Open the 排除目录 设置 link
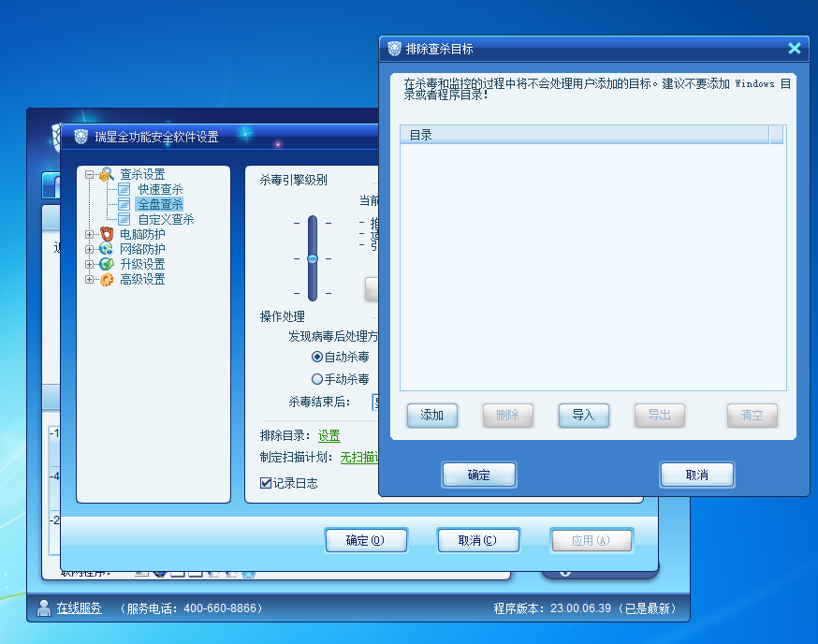818x644 pixels. [x=329, y=436]
